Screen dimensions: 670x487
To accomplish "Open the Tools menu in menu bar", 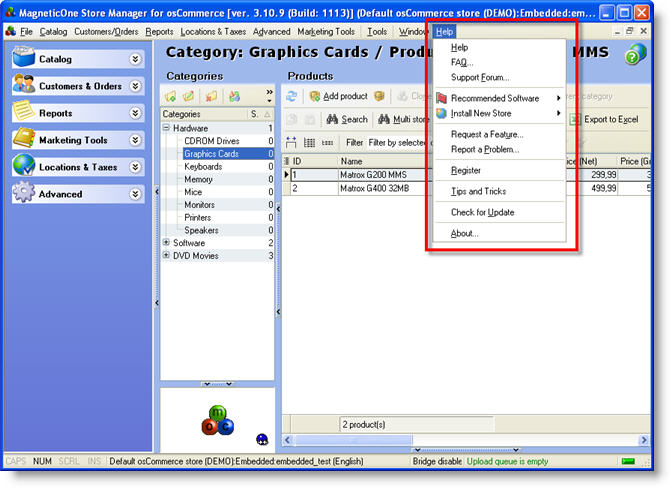I will pos(376,32).
